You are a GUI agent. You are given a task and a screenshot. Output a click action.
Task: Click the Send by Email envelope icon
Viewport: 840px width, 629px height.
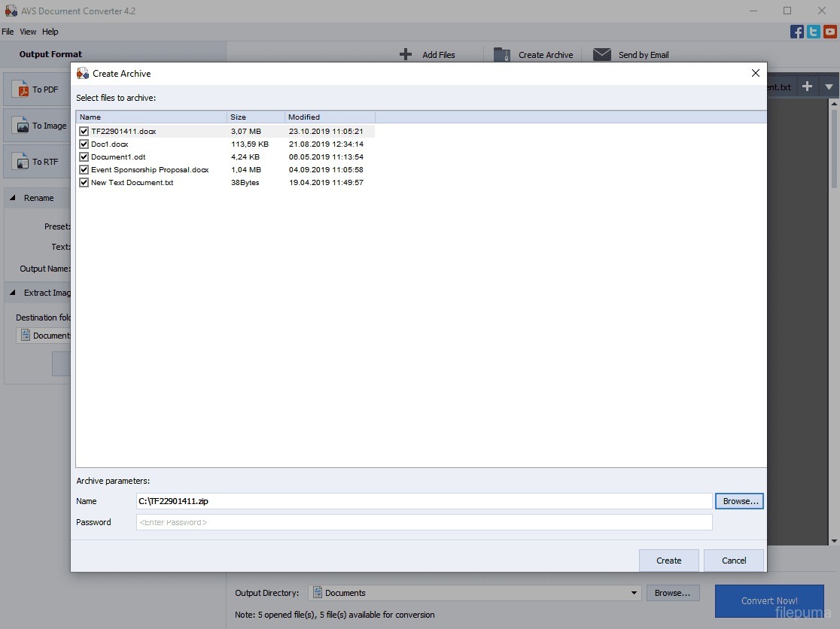601,55
